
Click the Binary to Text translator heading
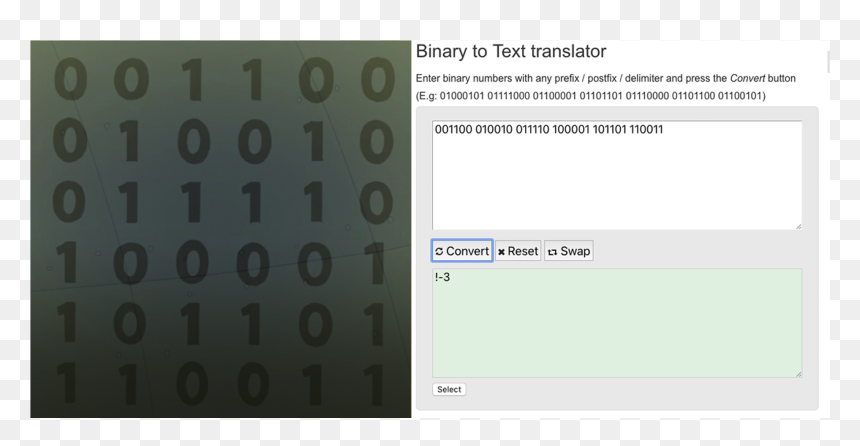pos(511,51)
